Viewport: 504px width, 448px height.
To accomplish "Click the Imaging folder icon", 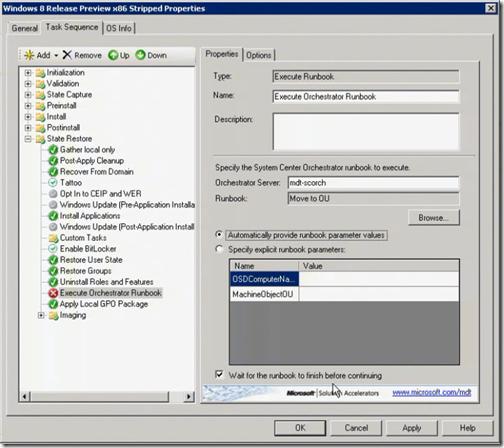I will coord(53,315).
